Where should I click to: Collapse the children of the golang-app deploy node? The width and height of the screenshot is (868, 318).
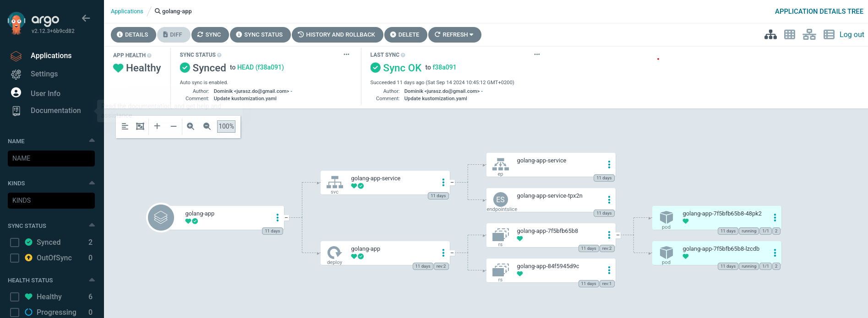452,253
